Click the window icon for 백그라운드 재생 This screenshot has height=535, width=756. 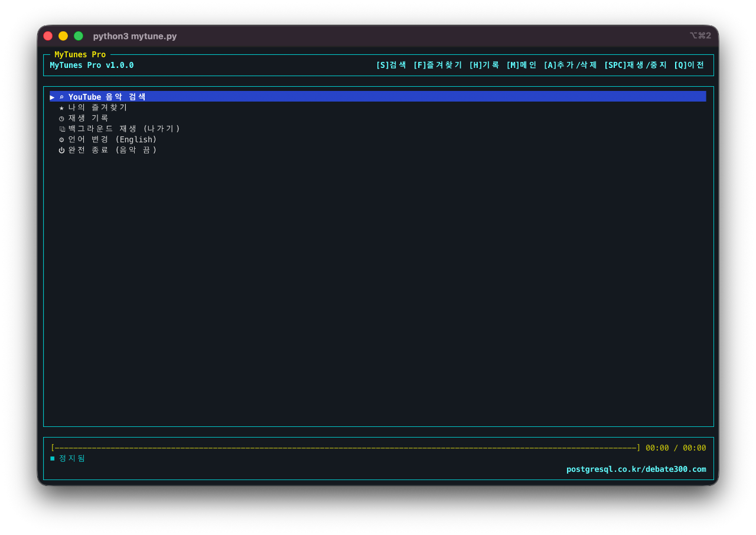[61, 129]
